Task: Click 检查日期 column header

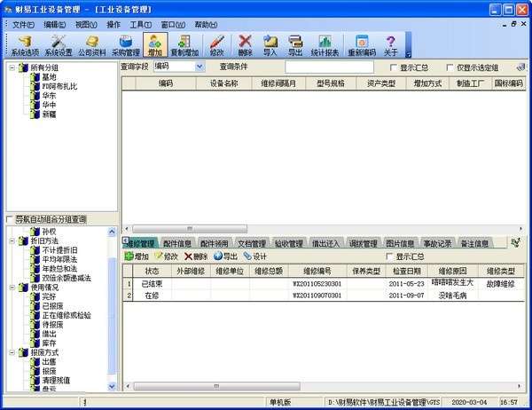Action: 407,271
